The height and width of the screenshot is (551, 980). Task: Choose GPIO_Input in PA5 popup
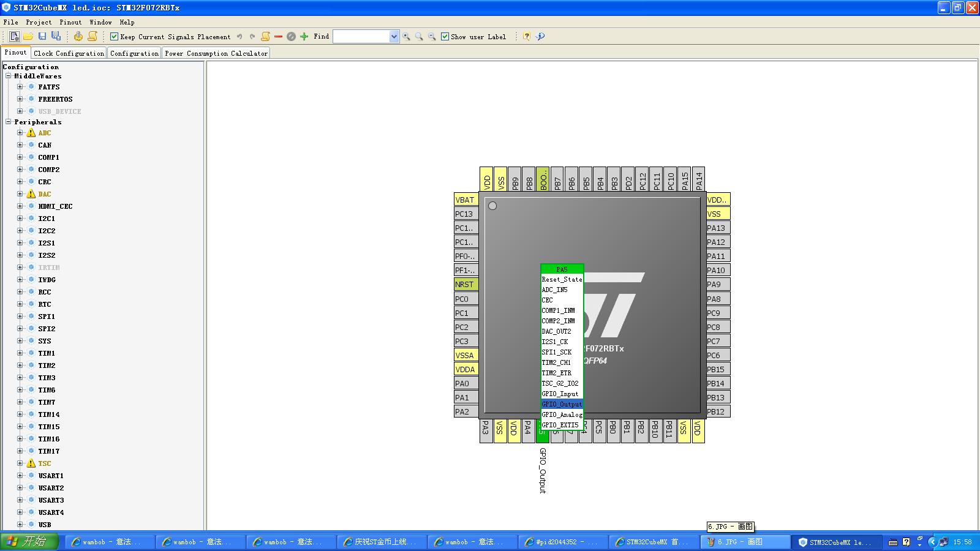point(562,394)
